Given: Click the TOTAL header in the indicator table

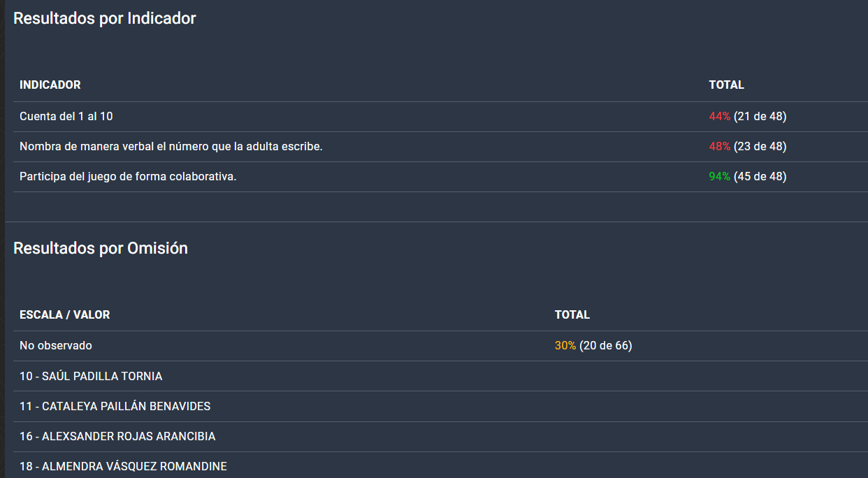Looking at the screenshot, I should 726,85.
